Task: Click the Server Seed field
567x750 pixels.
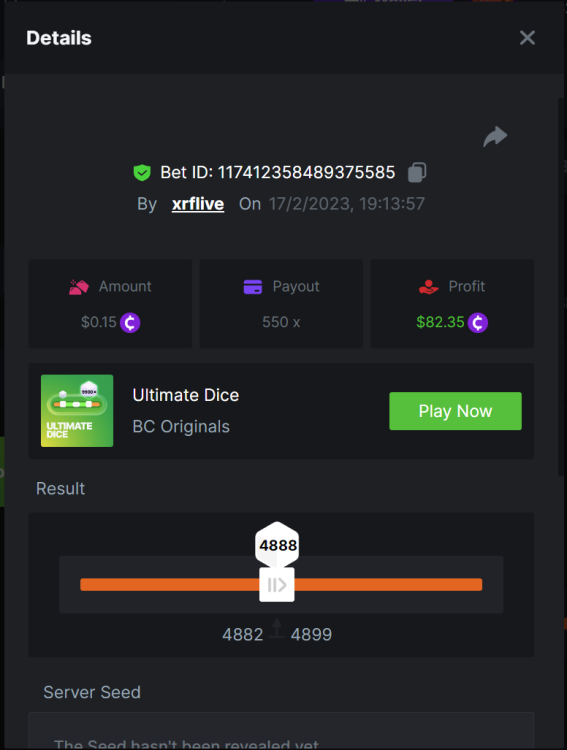Action: click(281, 731)
